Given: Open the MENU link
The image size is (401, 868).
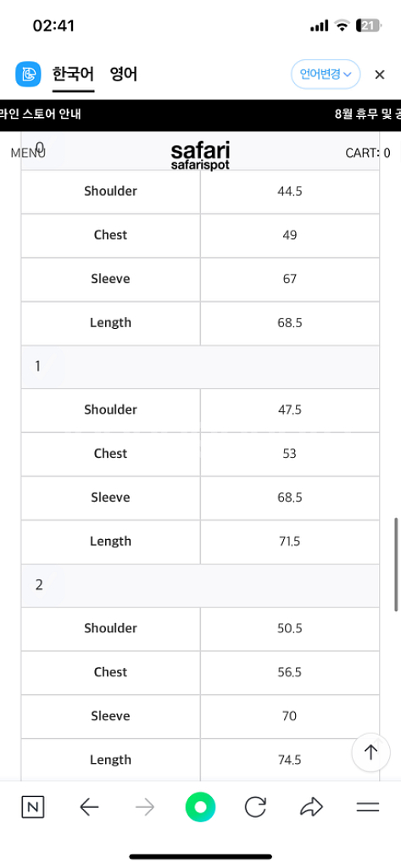Looking at the screenshot, I should (28, 153).
